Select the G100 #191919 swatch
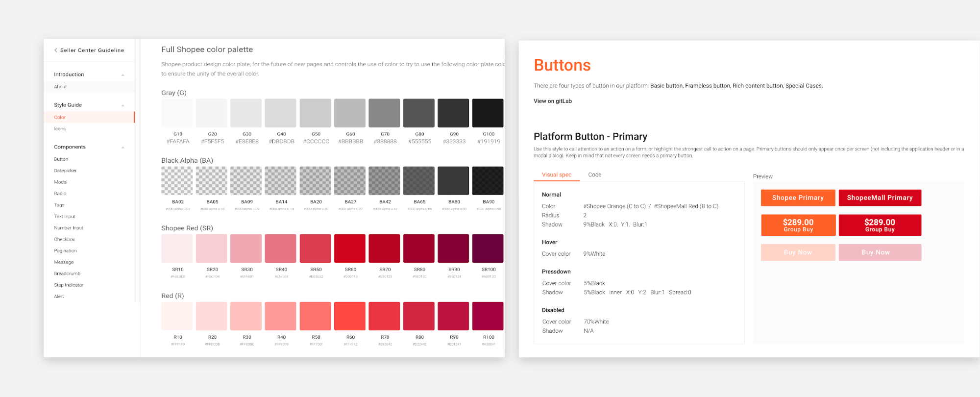This screenshot has height=397, width=980. (x=488, y=113)
